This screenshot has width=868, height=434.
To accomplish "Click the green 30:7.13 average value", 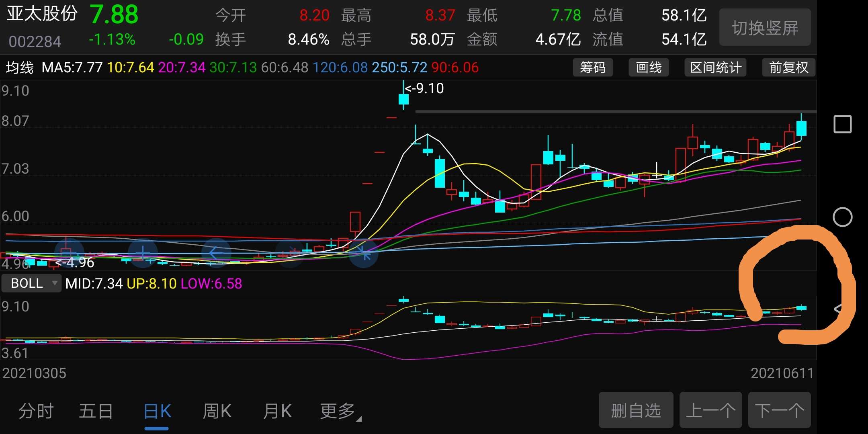I will click(233, 67).
